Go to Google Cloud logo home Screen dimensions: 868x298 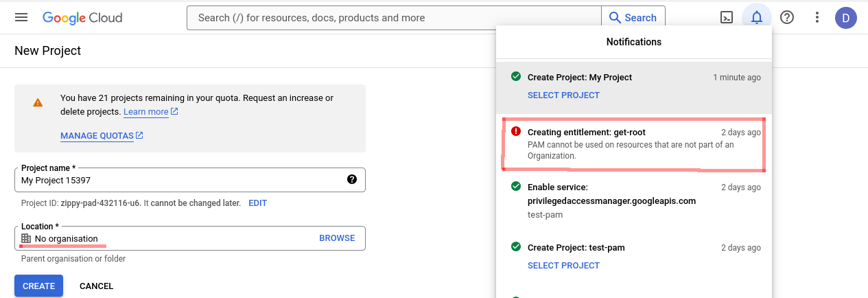pos(82,18)
